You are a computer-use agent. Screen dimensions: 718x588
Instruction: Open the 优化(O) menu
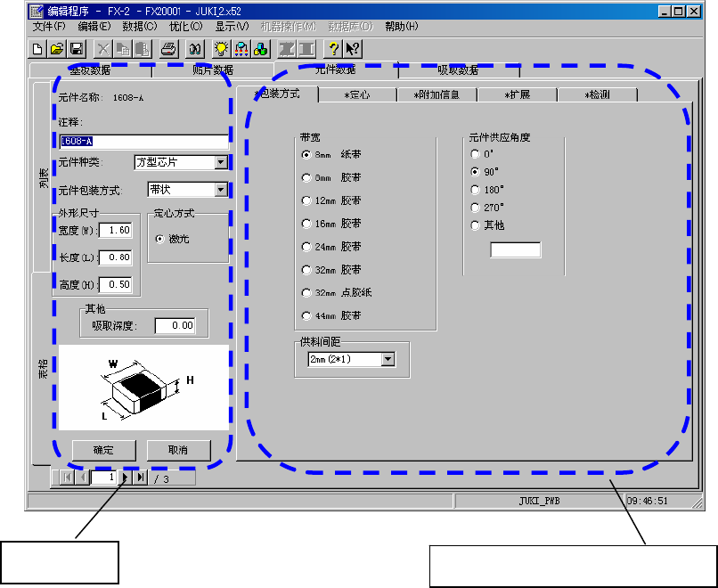point(186,27)
